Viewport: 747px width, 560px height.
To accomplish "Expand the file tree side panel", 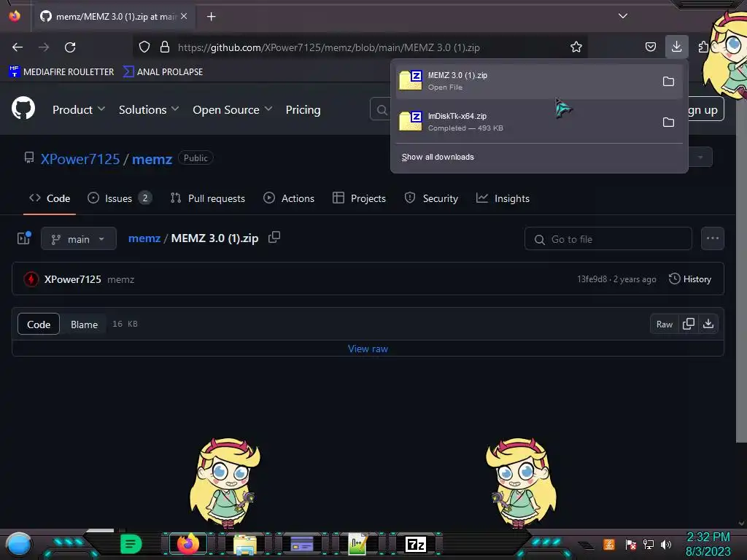I will tap(24, 238).
